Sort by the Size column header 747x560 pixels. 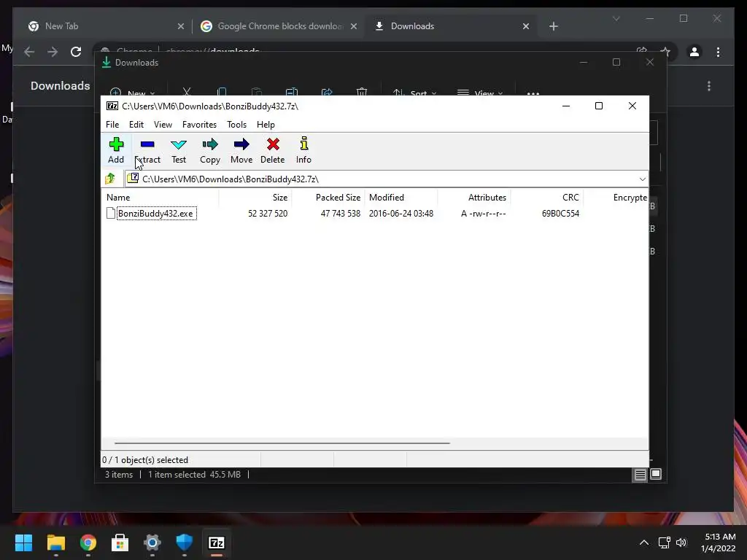click(x=255, y=197)
